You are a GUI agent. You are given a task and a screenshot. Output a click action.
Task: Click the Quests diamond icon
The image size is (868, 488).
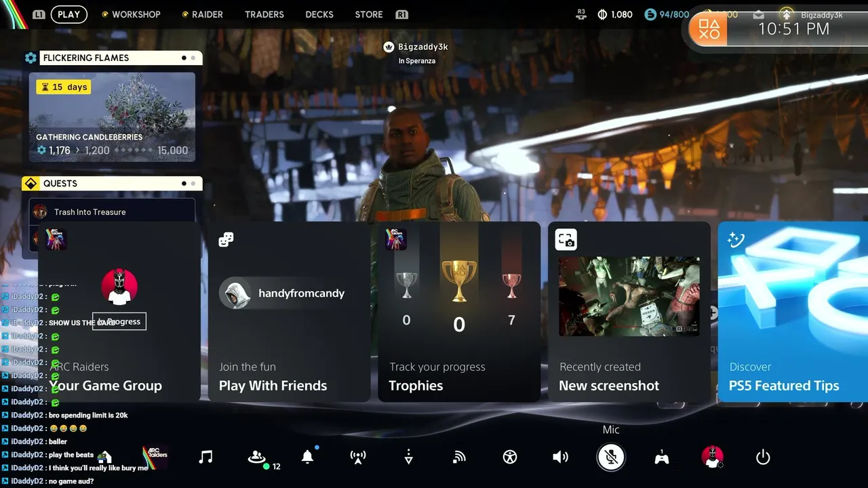(30, 183)
